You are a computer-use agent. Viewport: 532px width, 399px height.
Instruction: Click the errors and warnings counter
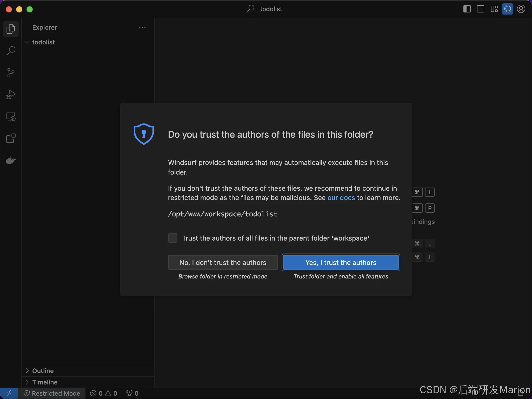click(x=104, y=393)
